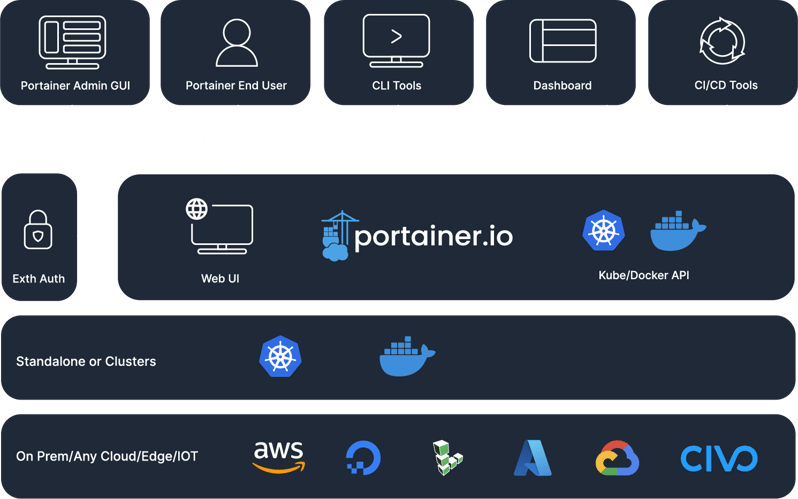Image resolution: width=798 pixels, height=499 pixels.
Task: Click the "Kube/Docker API" label
Action: (644, 275)
